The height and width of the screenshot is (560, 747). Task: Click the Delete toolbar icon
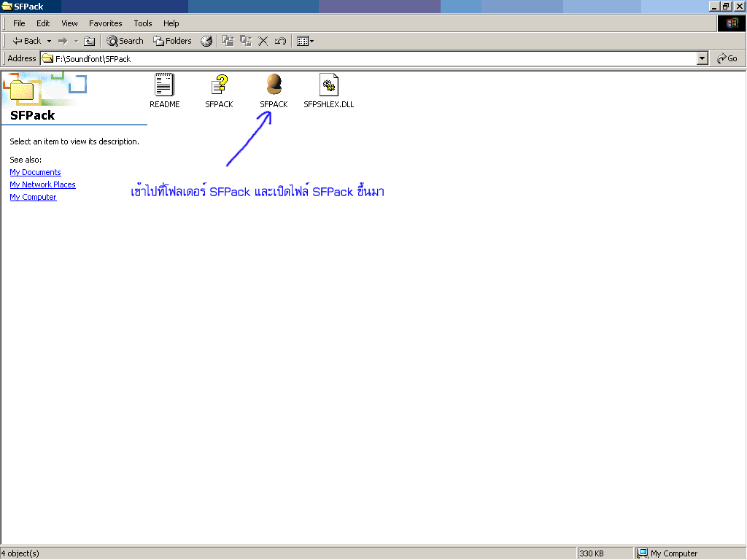click(263, 41)
